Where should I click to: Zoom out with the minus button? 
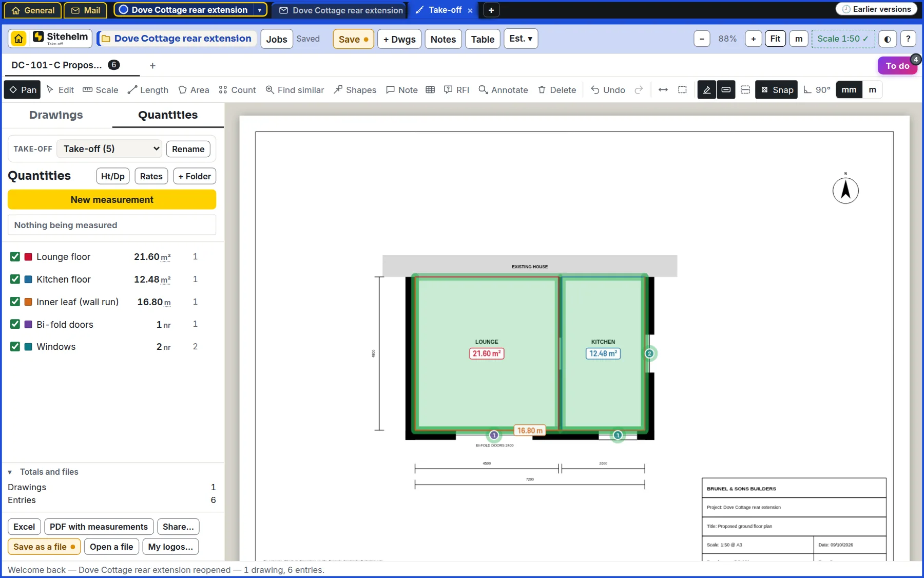[x=702, y=39]
